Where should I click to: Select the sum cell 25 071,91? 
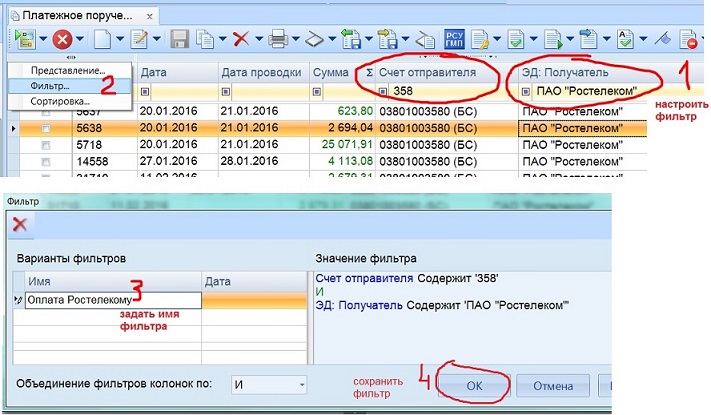342,145
